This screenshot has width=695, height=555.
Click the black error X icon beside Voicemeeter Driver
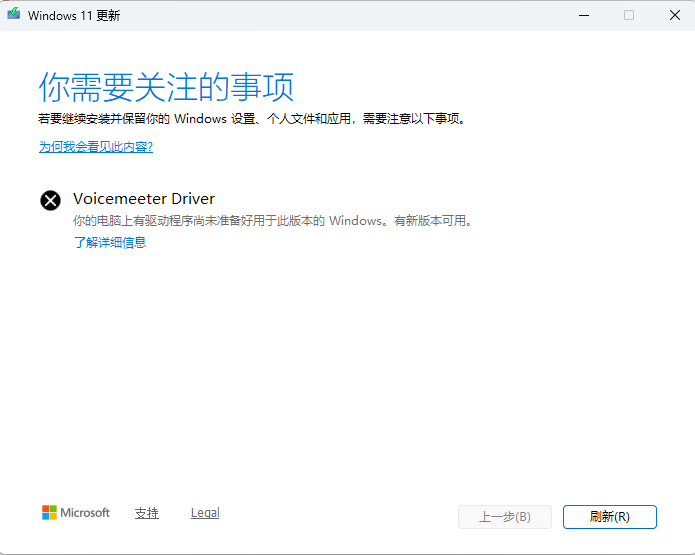tap(51, 200)
